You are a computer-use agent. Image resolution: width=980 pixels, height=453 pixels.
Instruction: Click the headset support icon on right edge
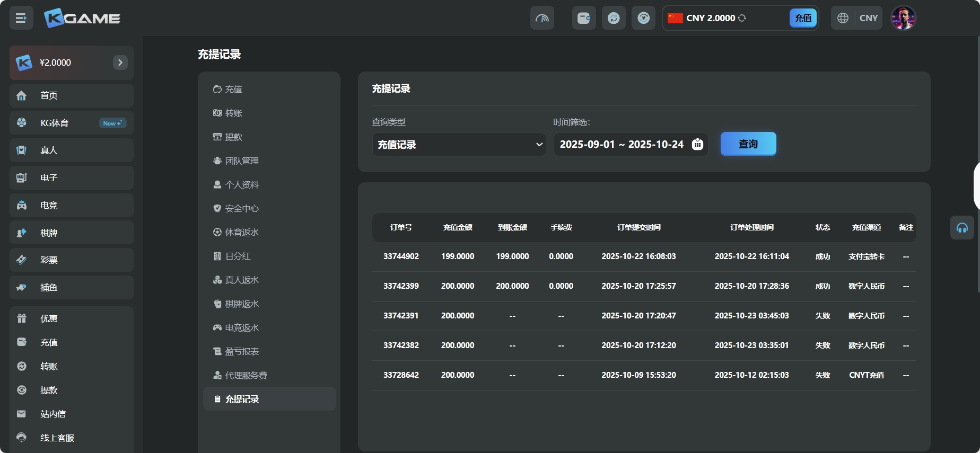pos(962,228)
